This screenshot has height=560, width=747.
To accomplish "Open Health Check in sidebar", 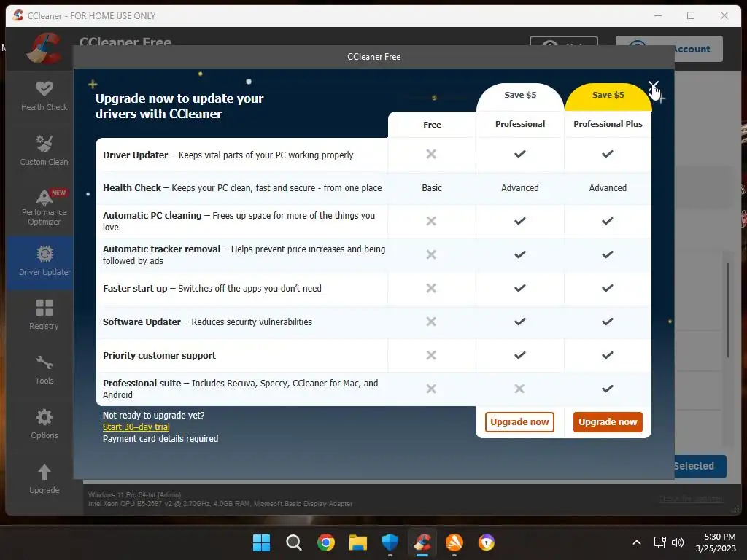I will [44, 96].
